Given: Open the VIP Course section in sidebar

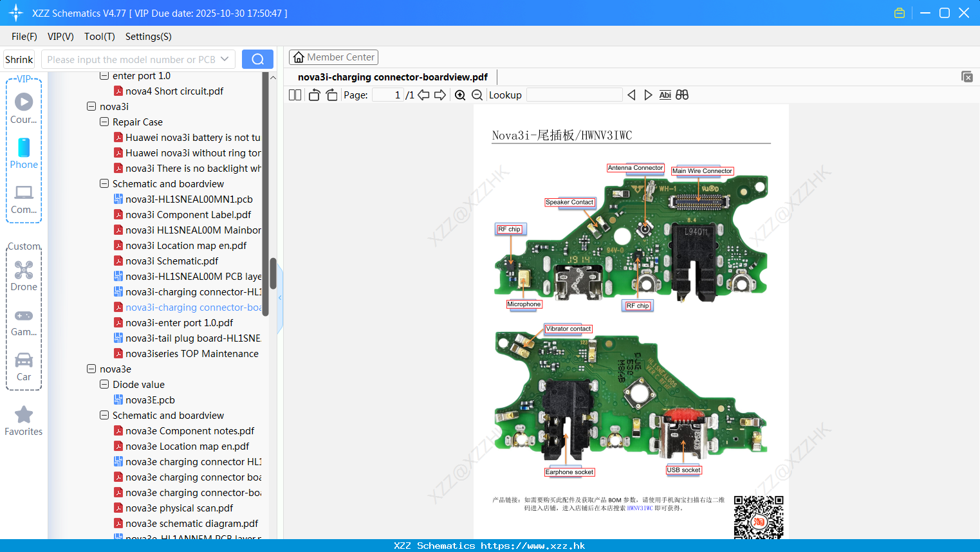Looking at the screenshot, I should pyautogui.click(x=24, y=109).
